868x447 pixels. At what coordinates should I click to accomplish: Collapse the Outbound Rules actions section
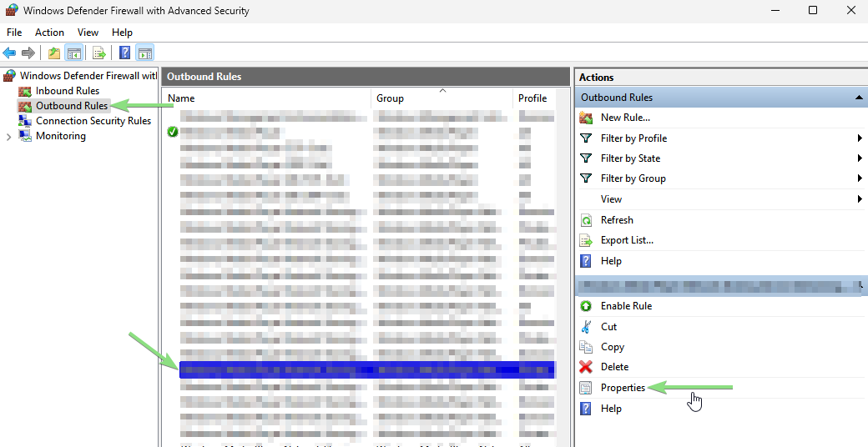(859, 98)
